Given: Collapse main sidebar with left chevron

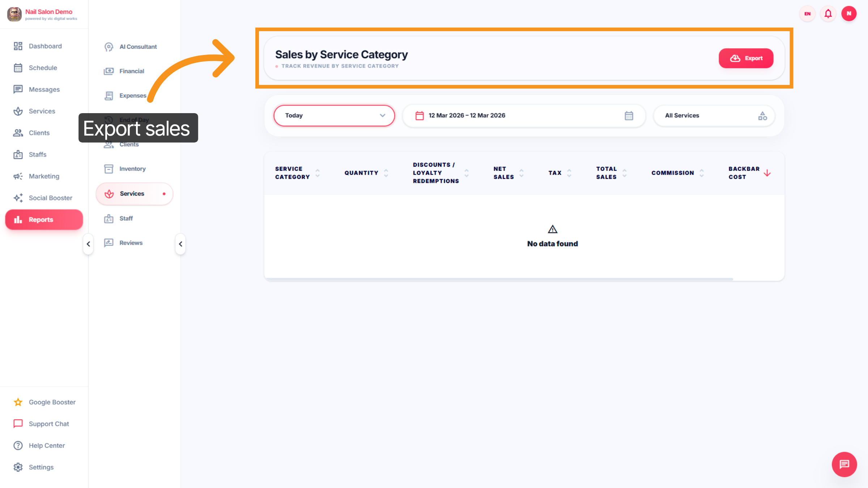Looking at the screenshot, I should [88, 244].
